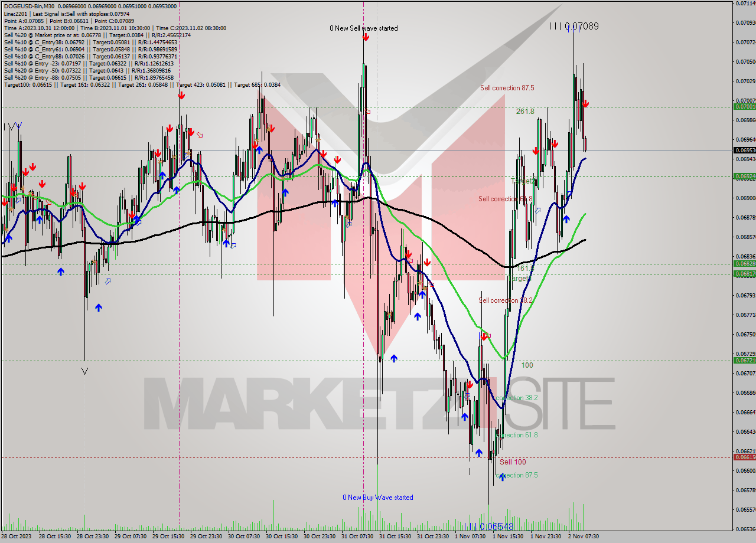
Task: Click the '28 Oct 2023' time axis label
Action: (x=15, y=537)
